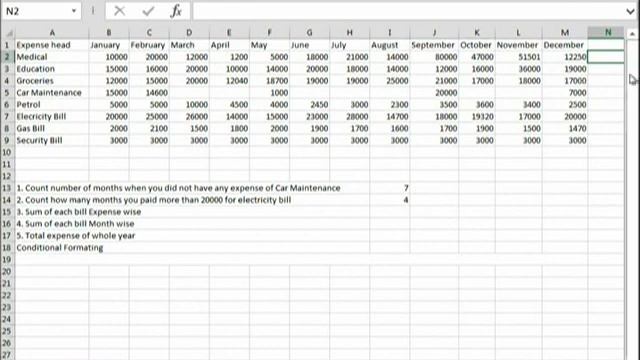The width and height of the screenshot is (640, 360).
Task: Expand the formula bar with chevron
Action: 631,11
